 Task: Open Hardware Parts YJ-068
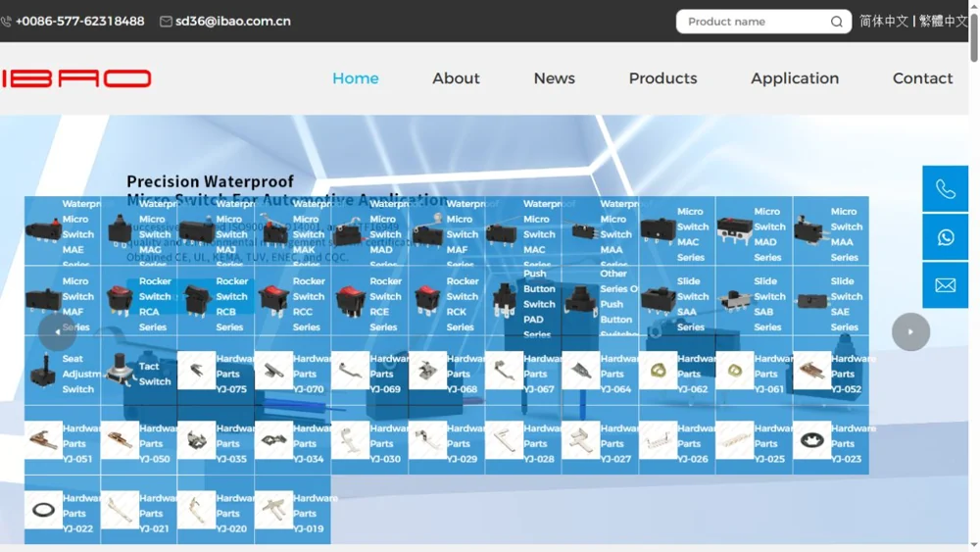point(446,370)
